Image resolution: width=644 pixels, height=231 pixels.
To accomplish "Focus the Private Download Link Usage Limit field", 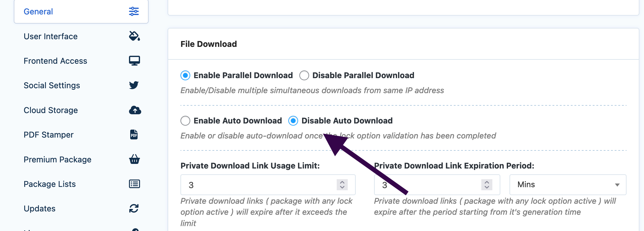I will coord(268,185).
